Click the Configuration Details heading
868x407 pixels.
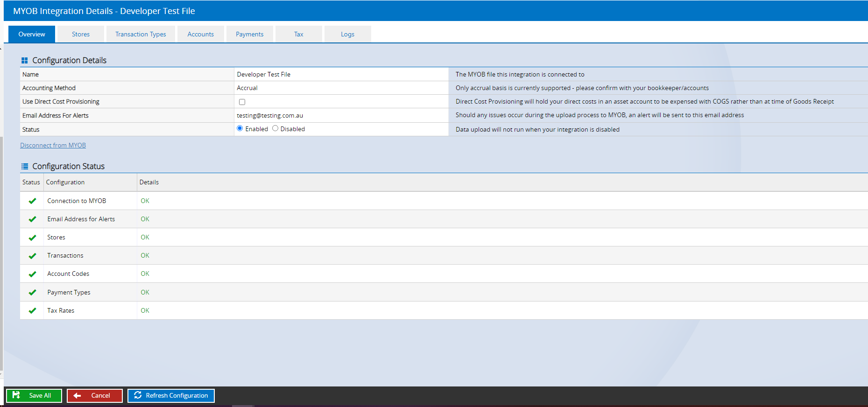69,60
